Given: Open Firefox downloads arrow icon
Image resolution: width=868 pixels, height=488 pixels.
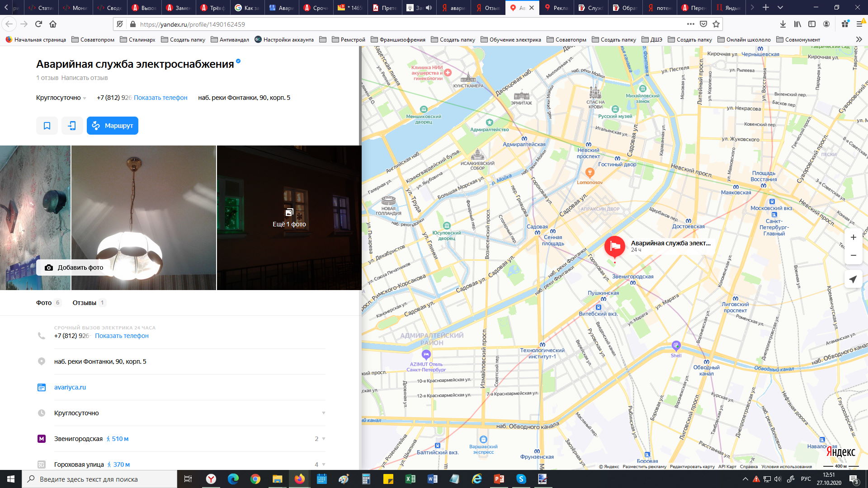Looking at the screenshot, I should click(x=783, y=24).
